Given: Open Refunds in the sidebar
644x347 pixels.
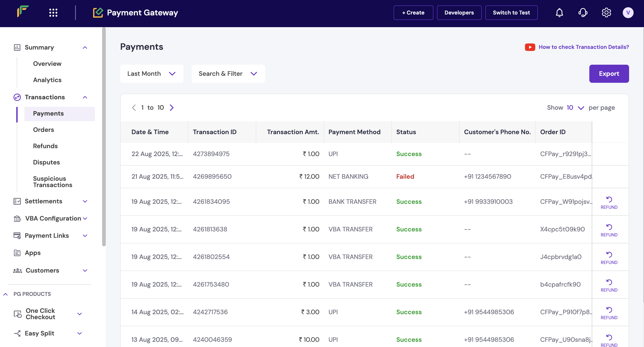Looking at the screenshot, I should [x=45, y=146].
